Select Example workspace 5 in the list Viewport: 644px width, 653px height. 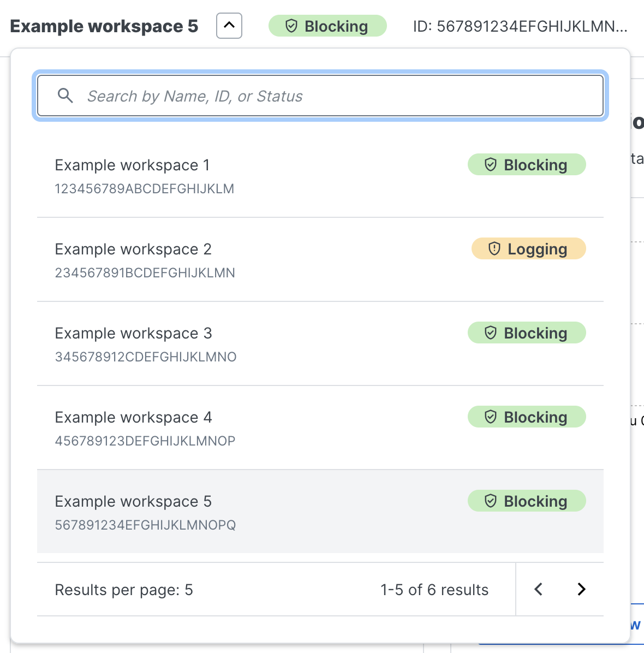tap(320, 512)
